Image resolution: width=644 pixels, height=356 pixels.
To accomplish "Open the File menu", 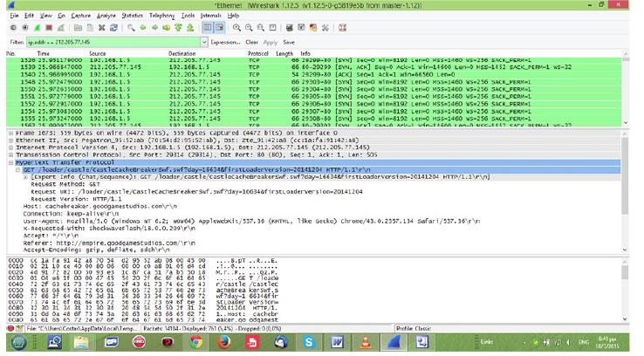I will tap(14, 16).
